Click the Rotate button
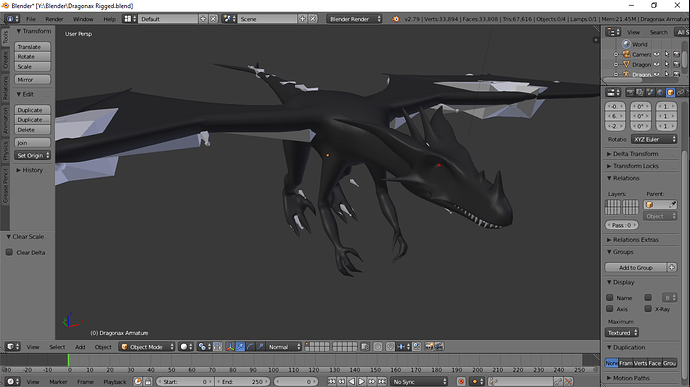Viewport: 690px width, 387px height. coord(33,56)
